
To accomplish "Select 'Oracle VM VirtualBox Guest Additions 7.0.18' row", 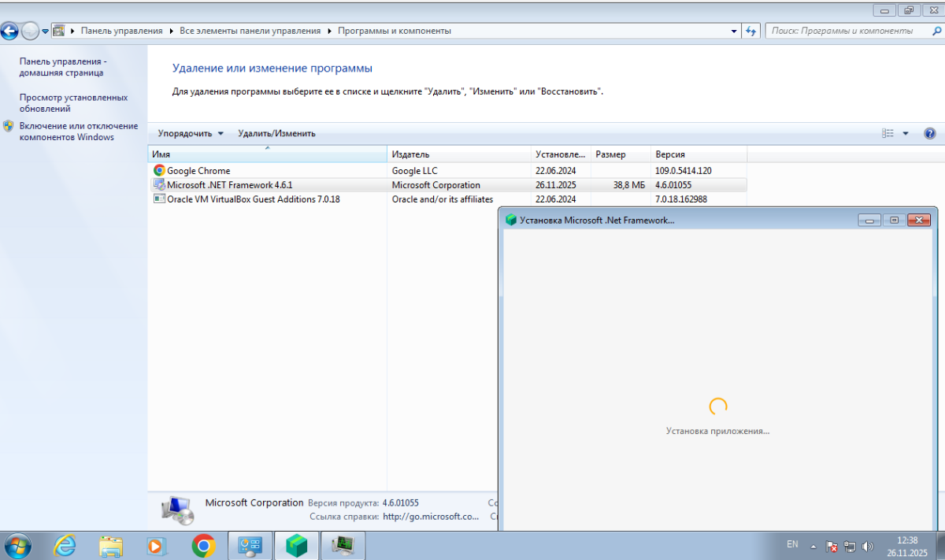I will 448,199.
